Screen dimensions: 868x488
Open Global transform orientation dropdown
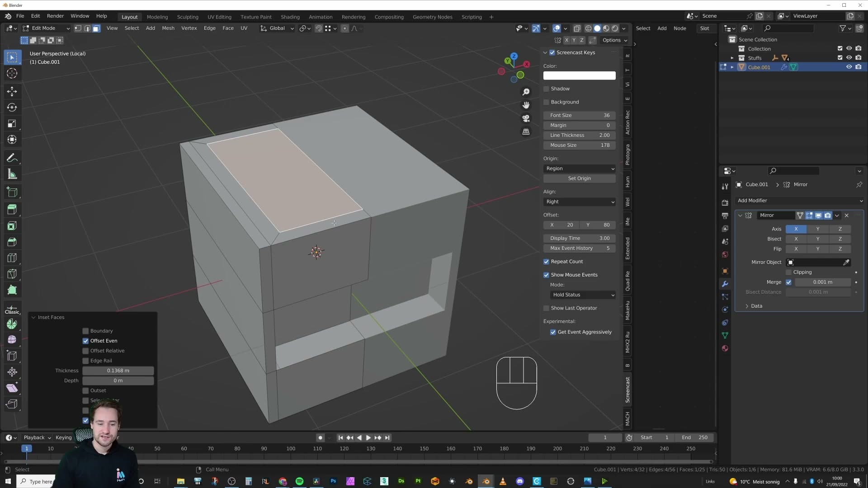click(277, 28)
